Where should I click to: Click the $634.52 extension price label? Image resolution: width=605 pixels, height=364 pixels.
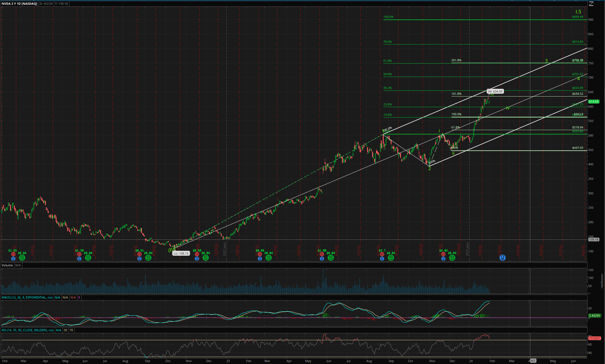[x=578, y=94]
